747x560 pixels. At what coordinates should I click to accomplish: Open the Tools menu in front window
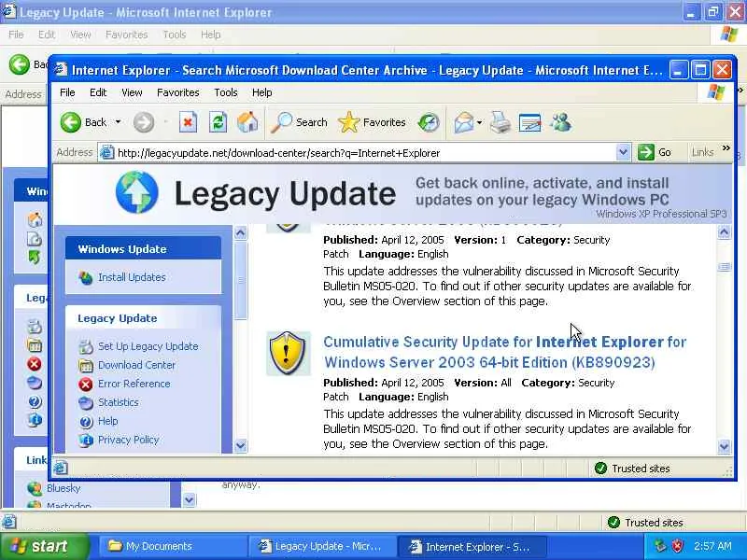pos(226,92)
